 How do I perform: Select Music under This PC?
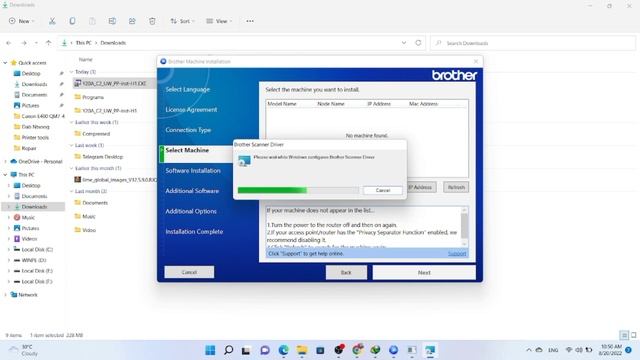pyautogui.click(x=28, y=218)
